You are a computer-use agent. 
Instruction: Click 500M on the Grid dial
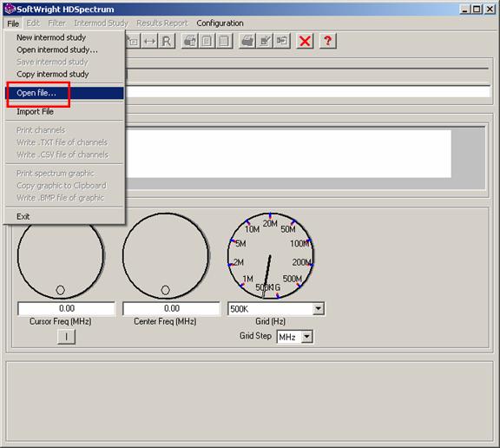point(292,279)
